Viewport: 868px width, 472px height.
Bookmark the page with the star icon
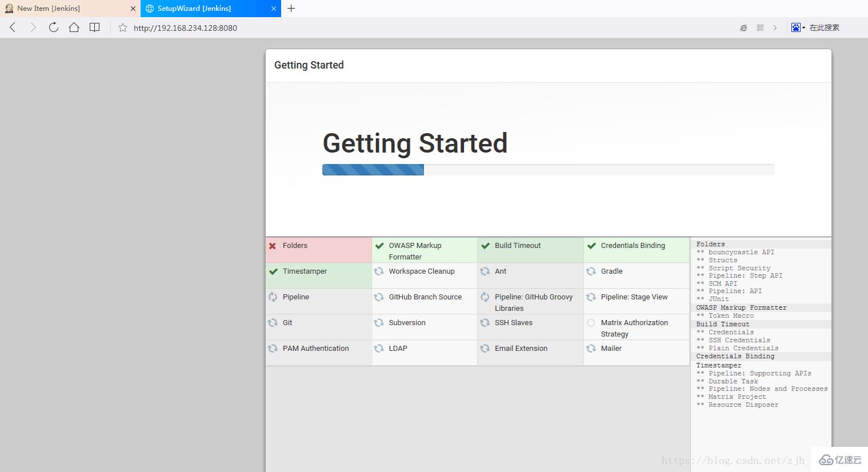[x=123, y=27]
